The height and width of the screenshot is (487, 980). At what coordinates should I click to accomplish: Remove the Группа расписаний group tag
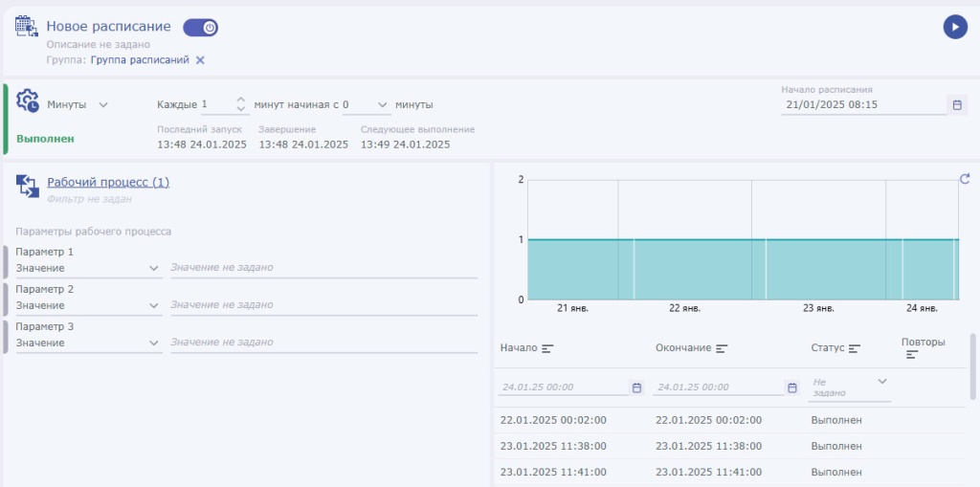[x=200, y=60]
